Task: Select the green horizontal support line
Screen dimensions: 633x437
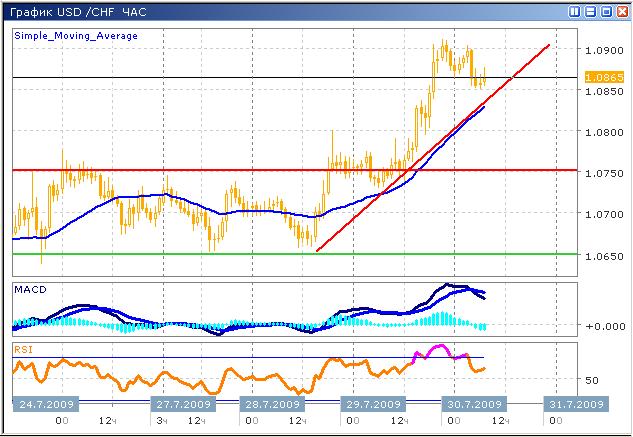Action: pos(200,254)
